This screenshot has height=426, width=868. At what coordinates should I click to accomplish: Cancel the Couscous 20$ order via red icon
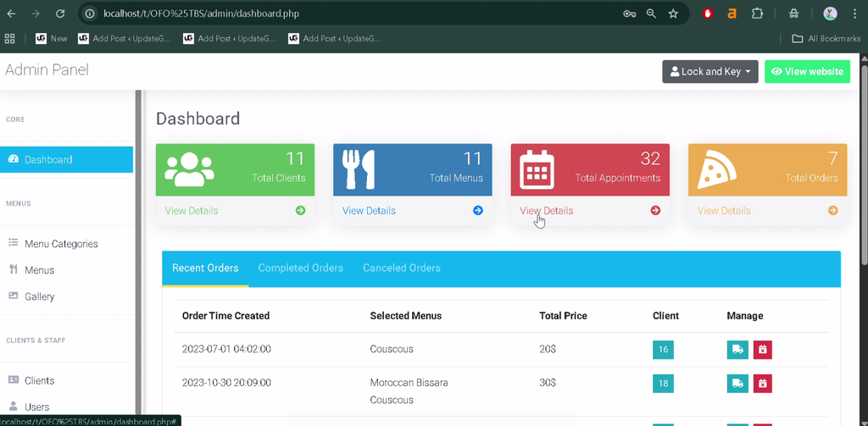pyautogui.click(x=763, y=350)
